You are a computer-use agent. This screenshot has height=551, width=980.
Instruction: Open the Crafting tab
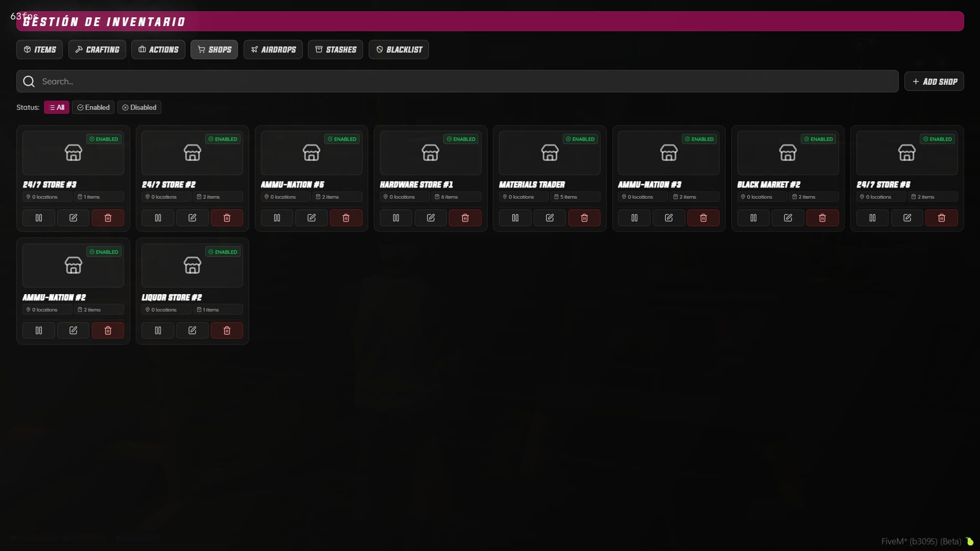pyautogui.click(x=97, y=49)
